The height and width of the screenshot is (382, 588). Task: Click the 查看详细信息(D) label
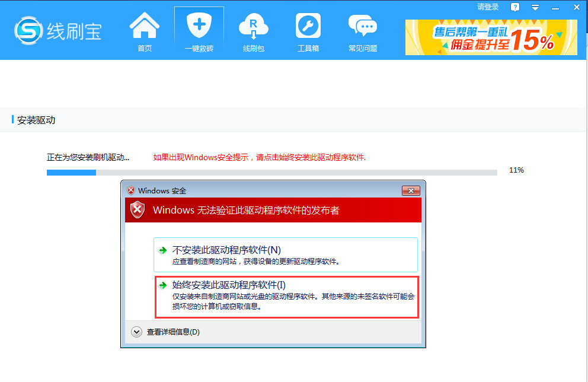coord(173,332)
